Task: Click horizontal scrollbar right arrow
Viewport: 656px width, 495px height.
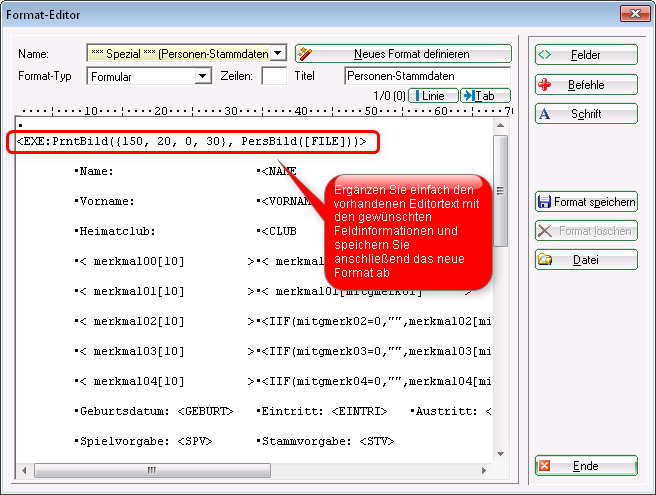Action: tap(484, 470)
